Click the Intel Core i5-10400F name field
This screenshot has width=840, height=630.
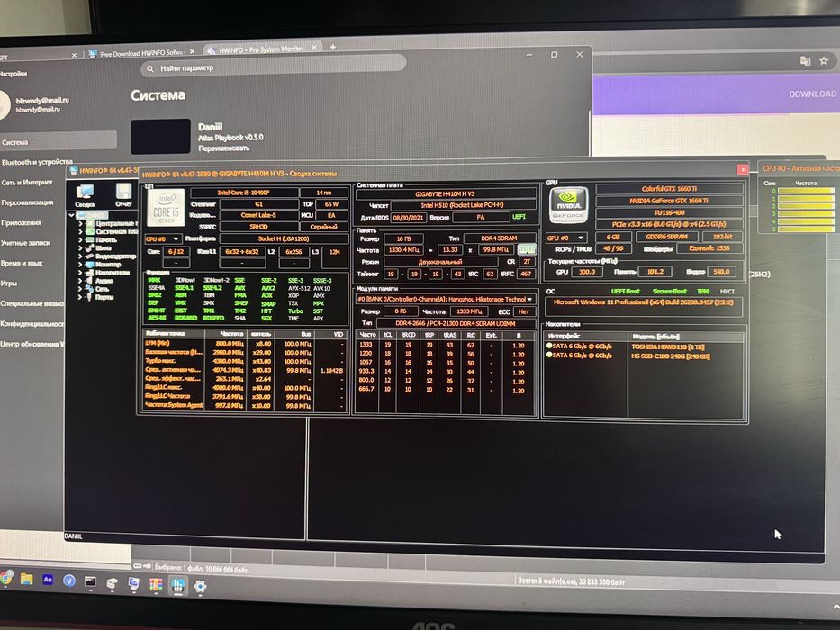click(x=244, y=193)
